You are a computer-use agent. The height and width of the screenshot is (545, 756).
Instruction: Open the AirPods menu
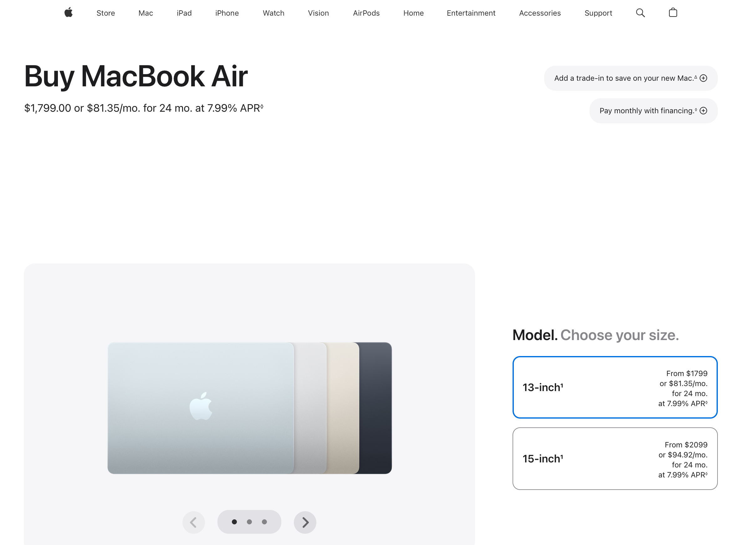[x=366, y=13]
